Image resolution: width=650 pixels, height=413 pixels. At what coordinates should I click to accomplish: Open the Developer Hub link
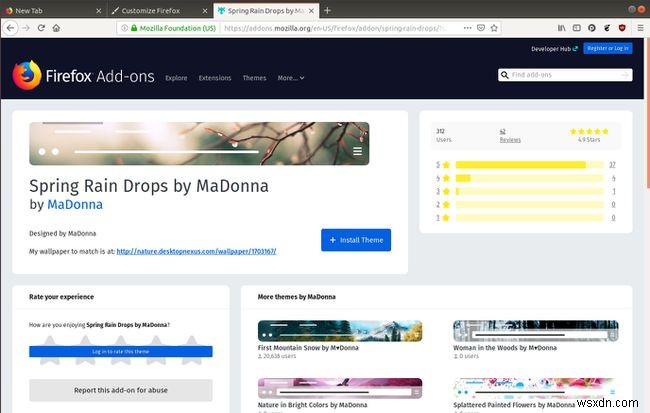(x=554, y=49)
